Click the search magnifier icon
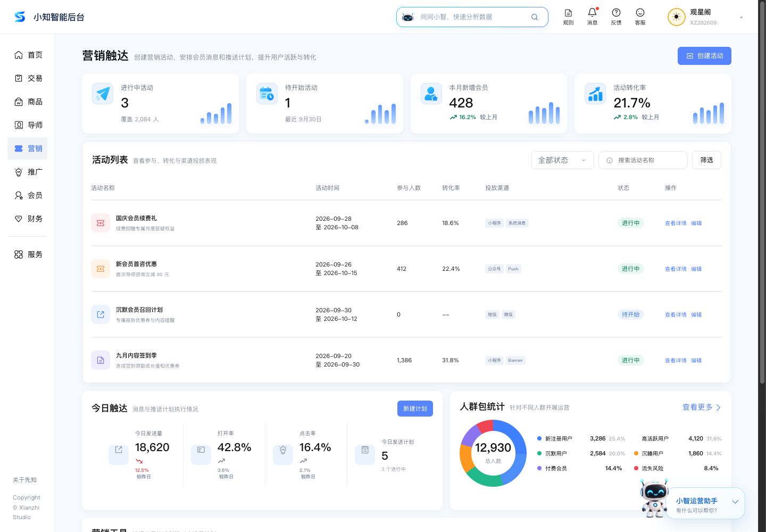The image size is (766, 532). [x=535, y=17]
